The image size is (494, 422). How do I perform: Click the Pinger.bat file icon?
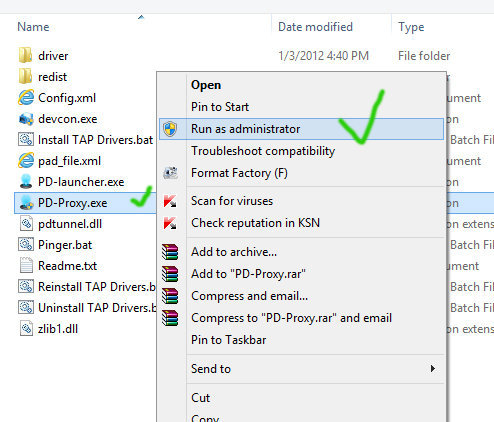(x=26, y=245)
